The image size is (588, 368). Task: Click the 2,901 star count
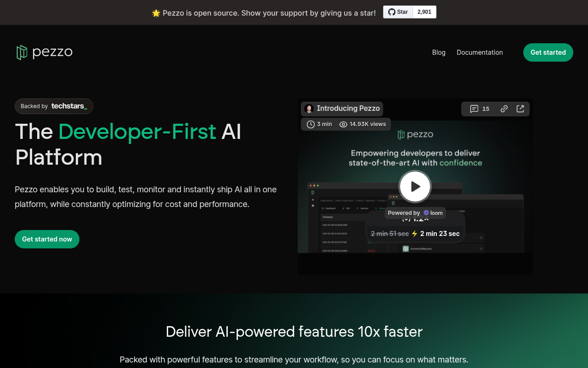pos(424,12)
